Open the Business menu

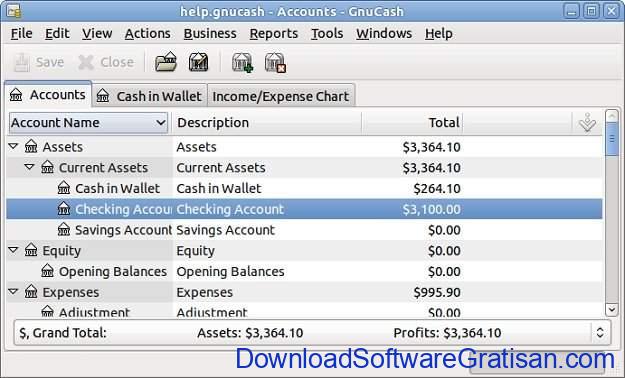pyautogui.click(x=210, y=33)
